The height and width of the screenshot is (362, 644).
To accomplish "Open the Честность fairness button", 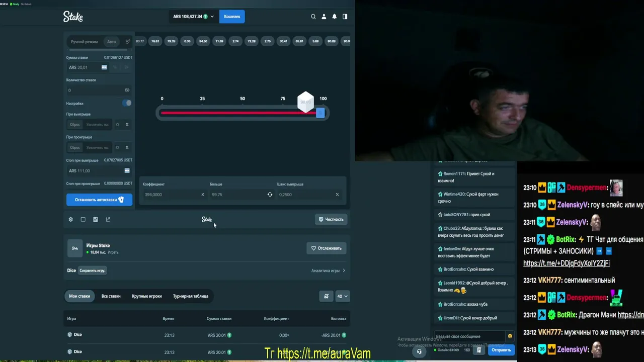I will (331, 219).
